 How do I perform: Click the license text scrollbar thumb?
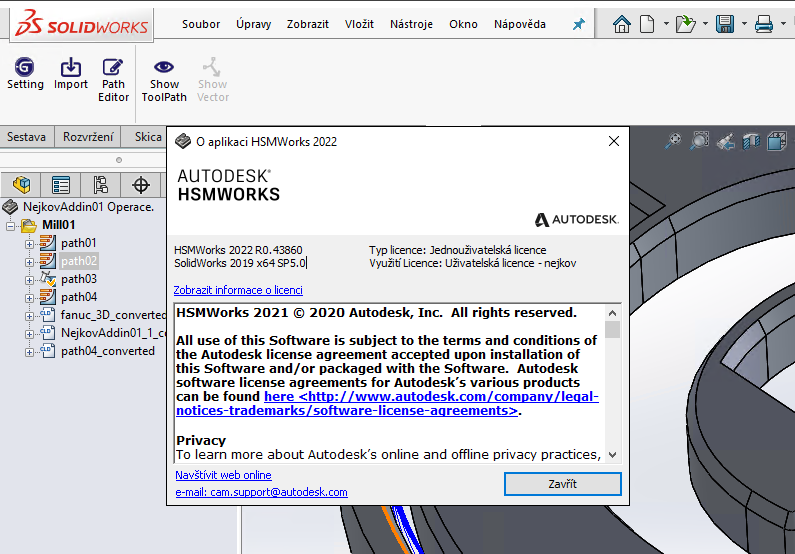tap(612, 329)
